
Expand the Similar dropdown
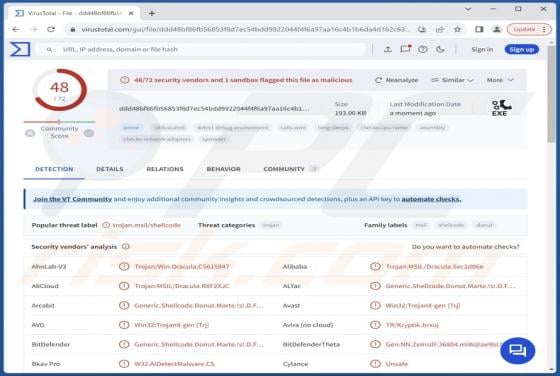point(452,80)
